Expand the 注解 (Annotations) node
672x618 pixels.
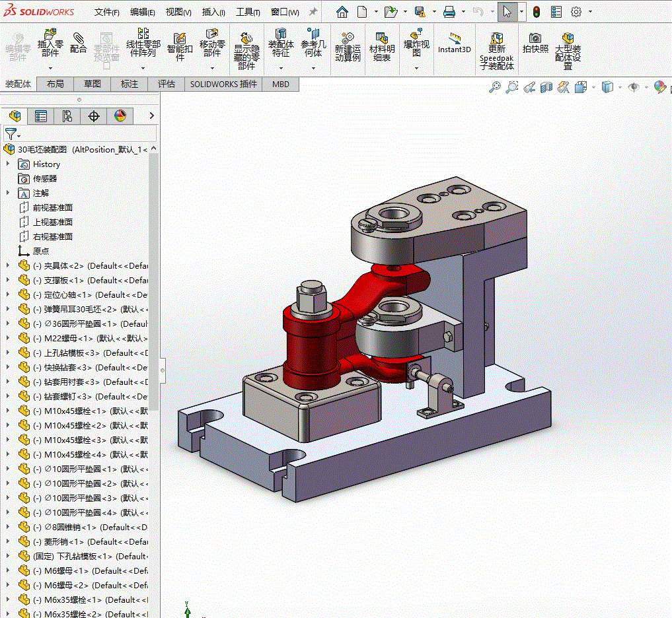pos(8,193)
